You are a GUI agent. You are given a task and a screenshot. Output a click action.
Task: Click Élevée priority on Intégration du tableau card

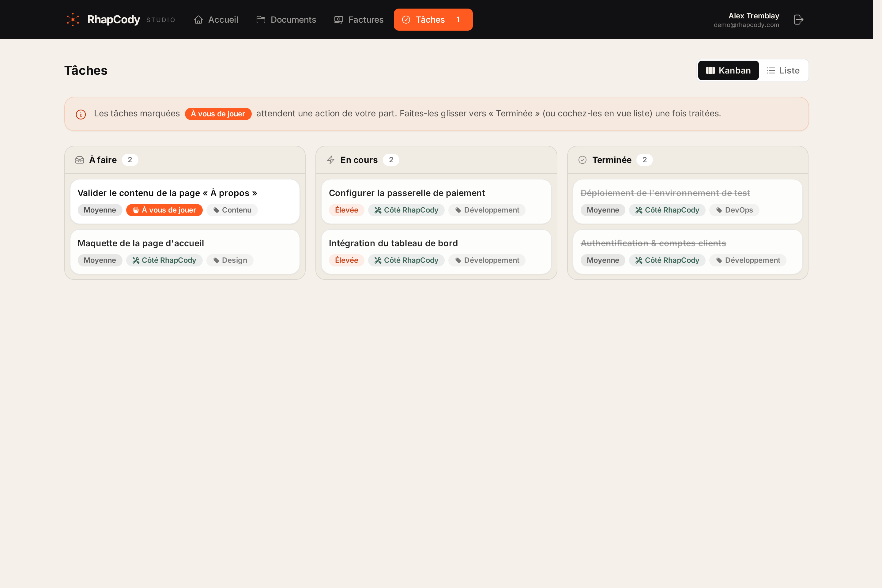click(x=346, y=260)
